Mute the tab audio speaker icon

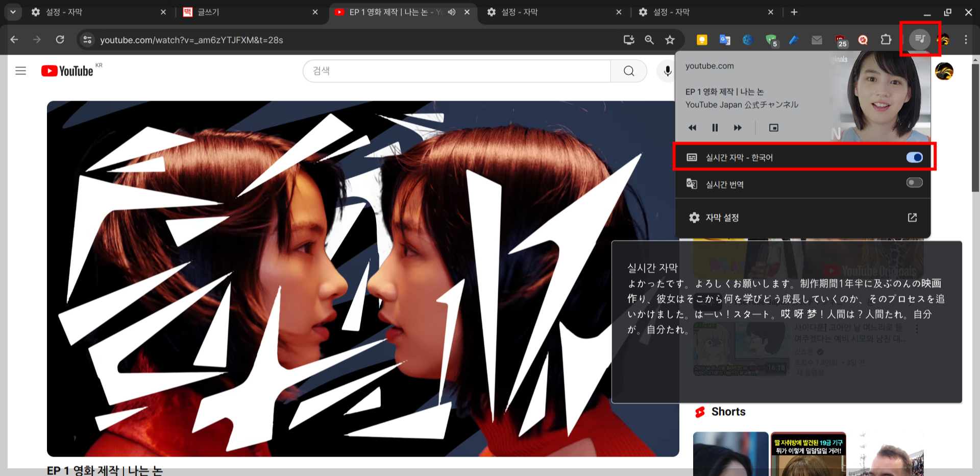(x=452, y=12)
